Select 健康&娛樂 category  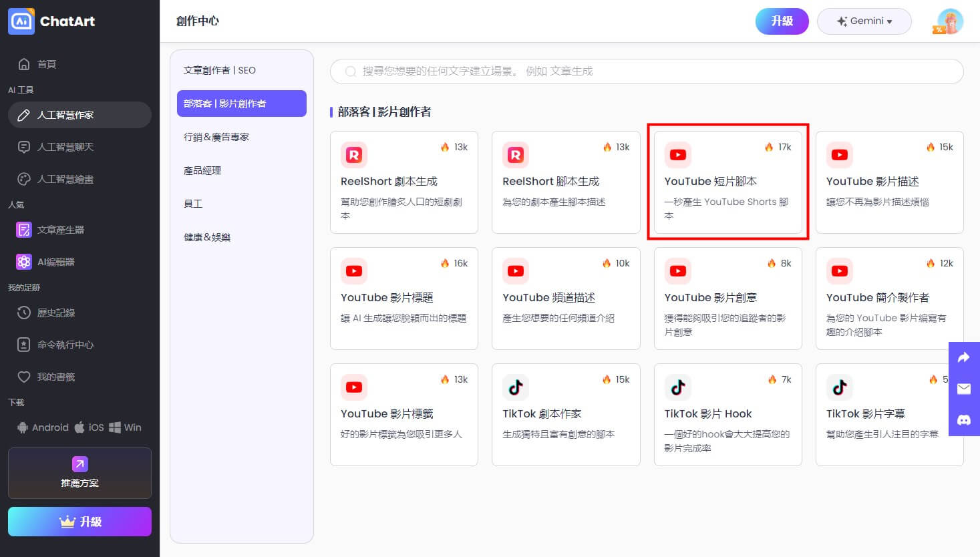(x=242, y=237)
